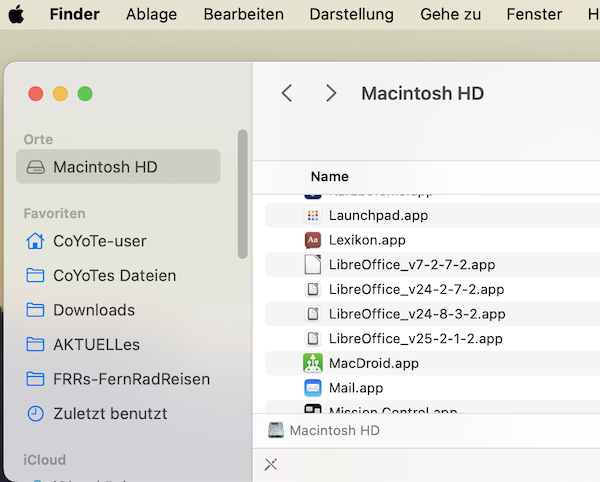Image resolution: width=600 pixels, height=482 pixels.
Task: Click the house icon next to CoYoTe-user
Action: pos(35,241)
